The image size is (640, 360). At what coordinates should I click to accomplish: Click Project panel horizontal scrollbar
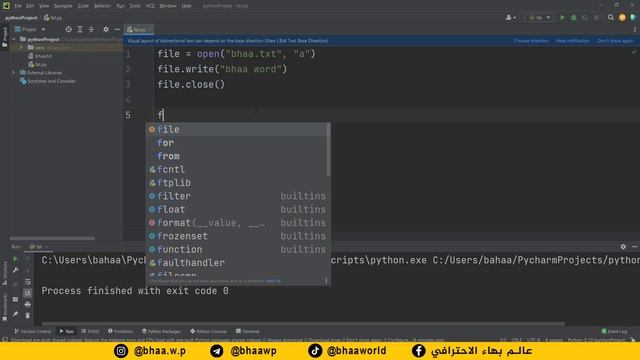click(x=52, y=238)
